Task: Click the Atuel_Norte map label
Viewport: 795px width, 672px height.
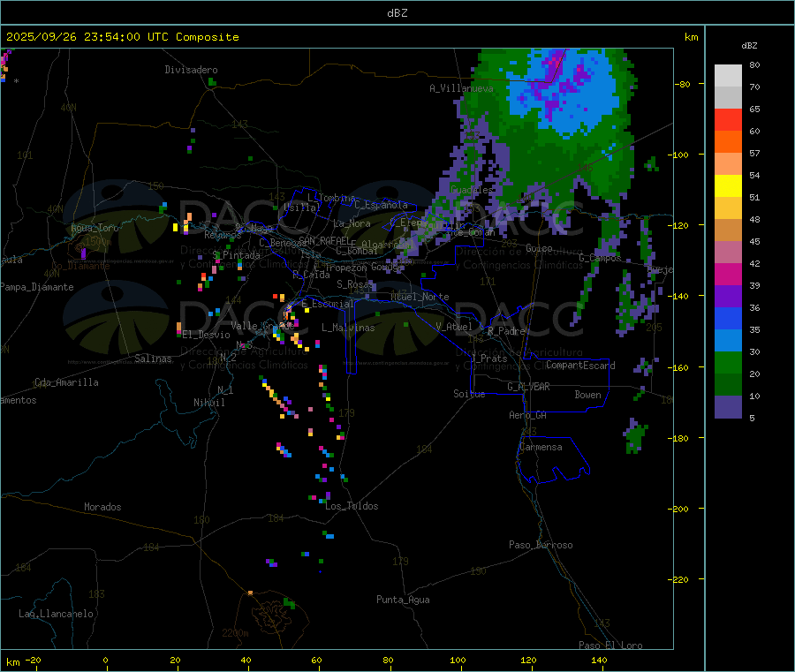Action: [x=420, y=297]
